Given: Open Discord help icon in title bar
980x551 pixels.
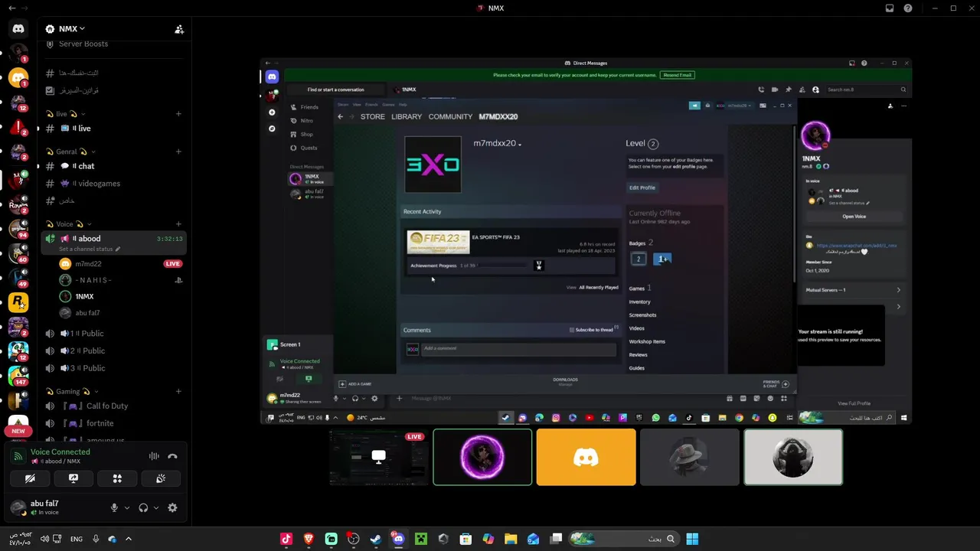Looking at the screenshot, I should [908, 8].
